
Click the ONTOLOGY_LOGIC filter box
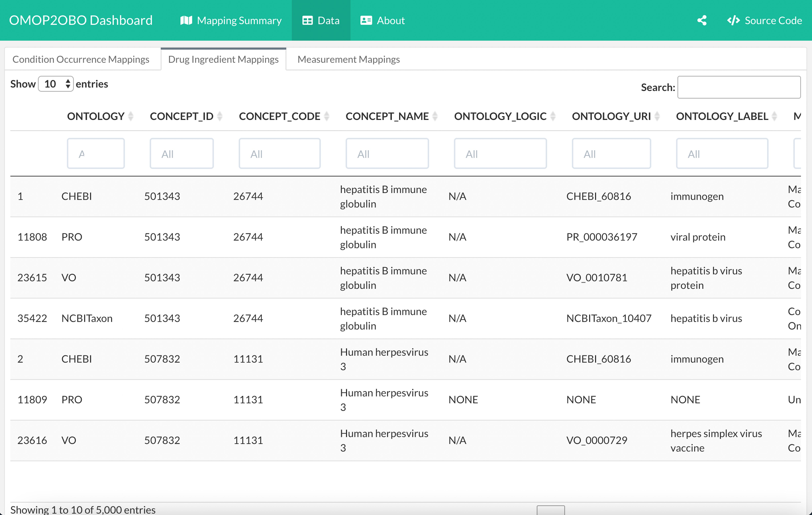500,154
